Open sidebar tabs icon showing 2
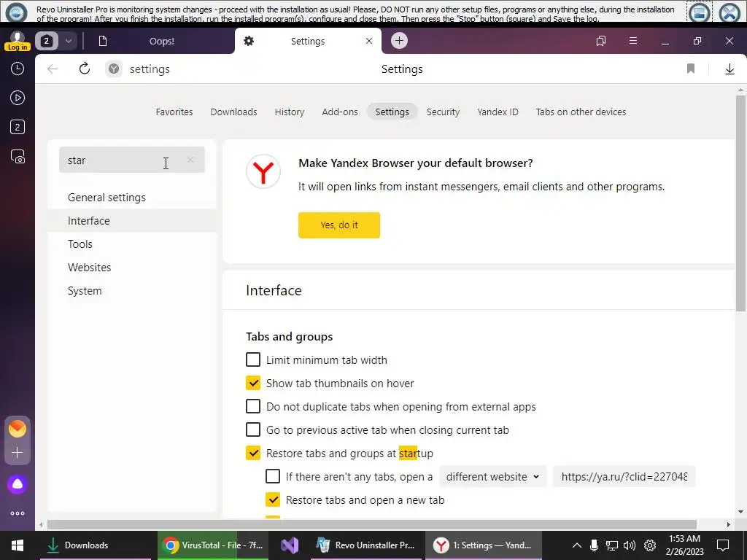Image resolution: width=747 pixels, height=560 pixels. point(18,127)
